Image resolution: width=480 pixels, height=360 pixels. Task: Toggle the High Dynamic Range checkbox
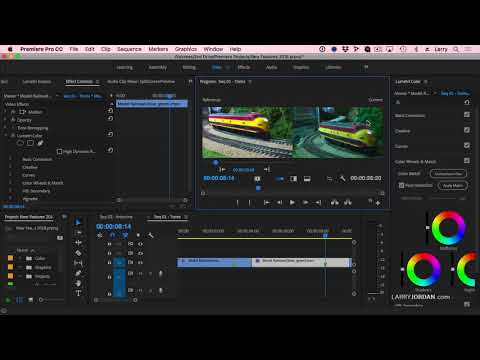[x=59, y=151]
